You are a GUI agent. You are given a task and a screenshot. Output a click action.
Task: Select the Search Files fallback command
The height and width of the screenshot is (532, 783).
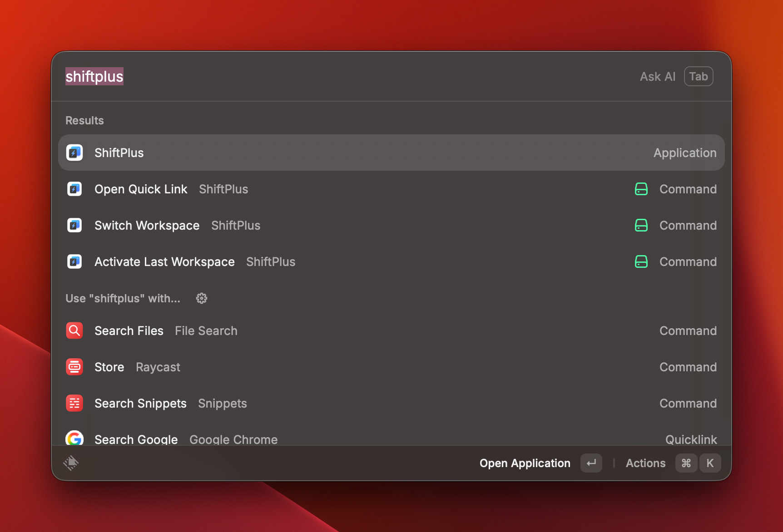coord(391,330)
